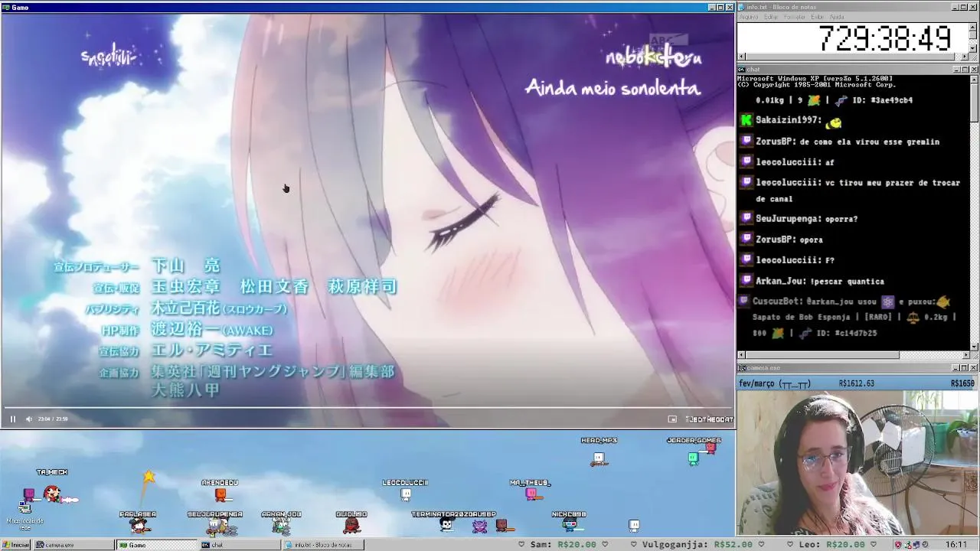
Task: Click the ZORUSBP purple ghost avatar
Action: click(x=480, y=526)
